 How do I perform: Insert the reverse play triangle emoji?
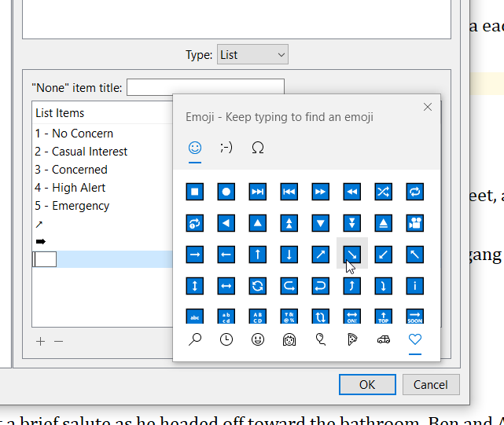coord(226,223)
